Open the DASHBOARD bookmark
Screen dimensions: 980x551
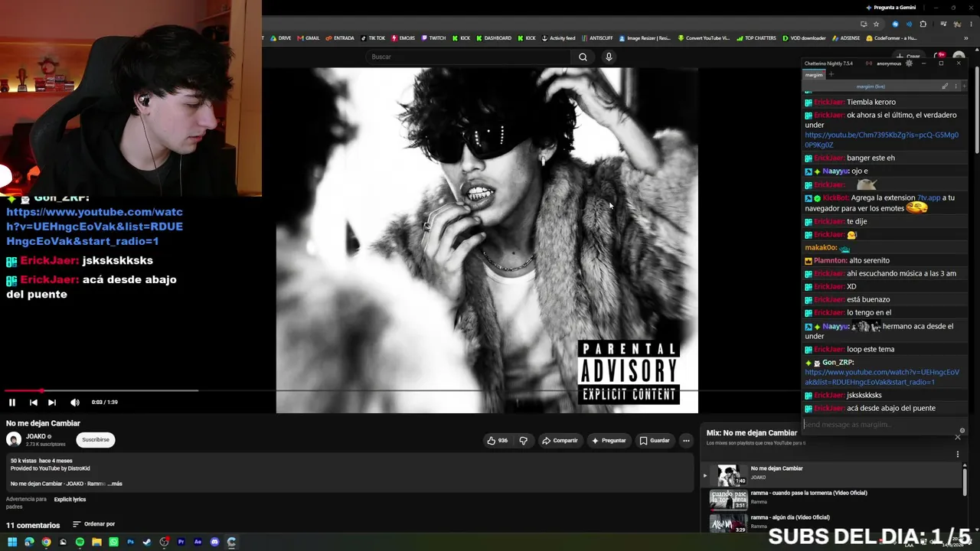tap(494, 38)
